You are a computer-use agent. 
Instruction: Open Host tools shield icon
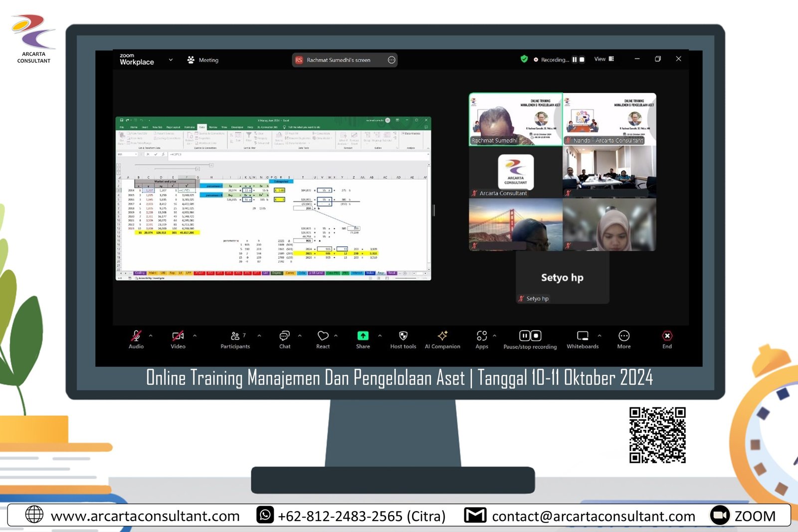(403, 336)
